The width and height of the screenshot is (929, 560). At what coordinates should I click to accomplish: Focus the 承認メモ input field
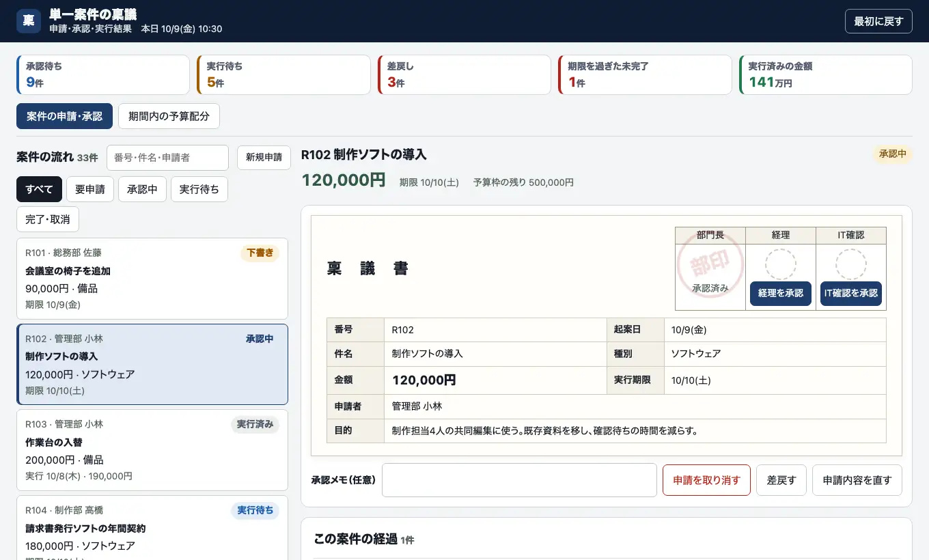(519, 480)
